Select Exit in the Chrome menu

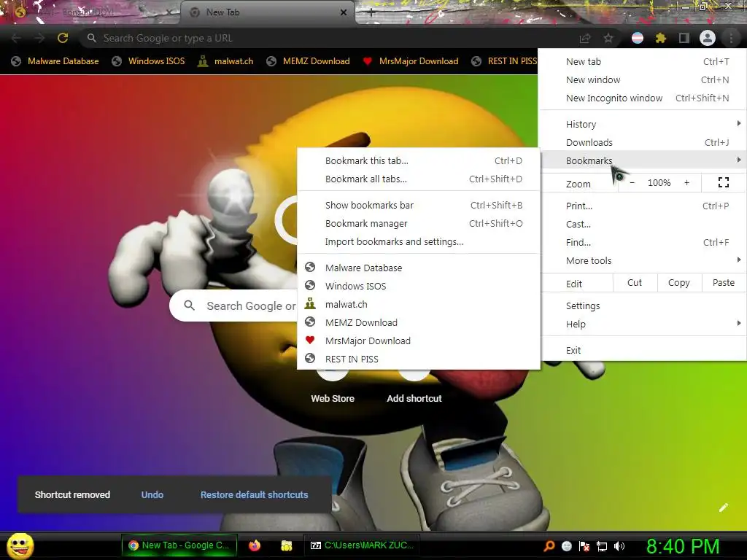(x=643, y=350)
